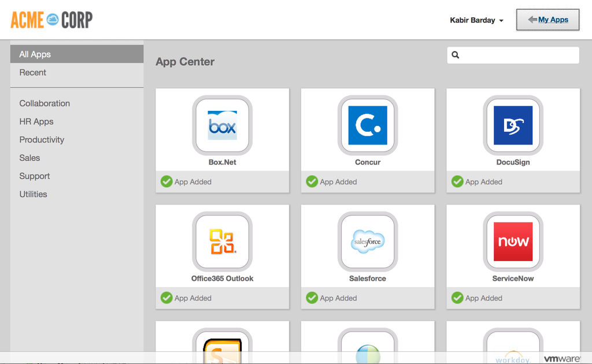Click the green checkmark under ServiceNow
592x364 pixels.
coord(457,298)
